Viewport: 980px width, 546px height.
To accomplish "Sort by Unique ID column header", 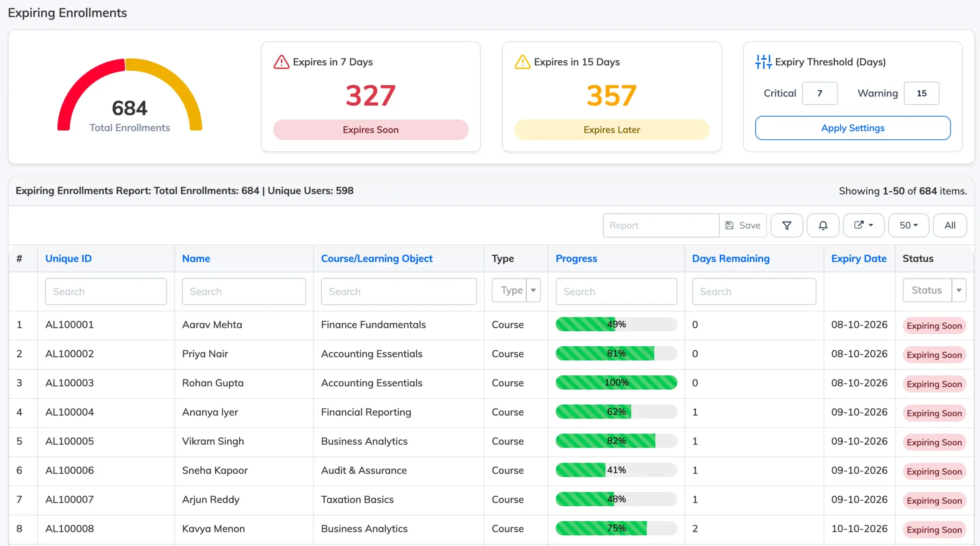I will coord(69,259).
